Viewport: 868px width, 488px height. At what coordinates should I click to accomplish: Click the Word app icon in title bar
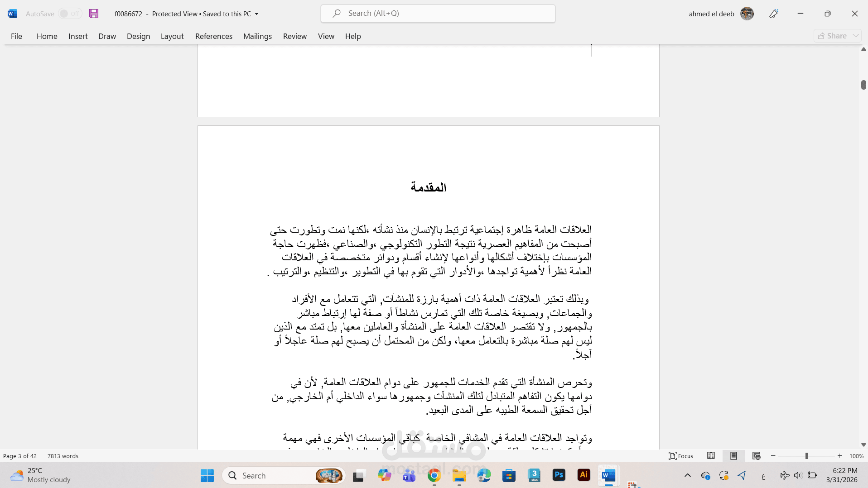(x=12, y=14)
